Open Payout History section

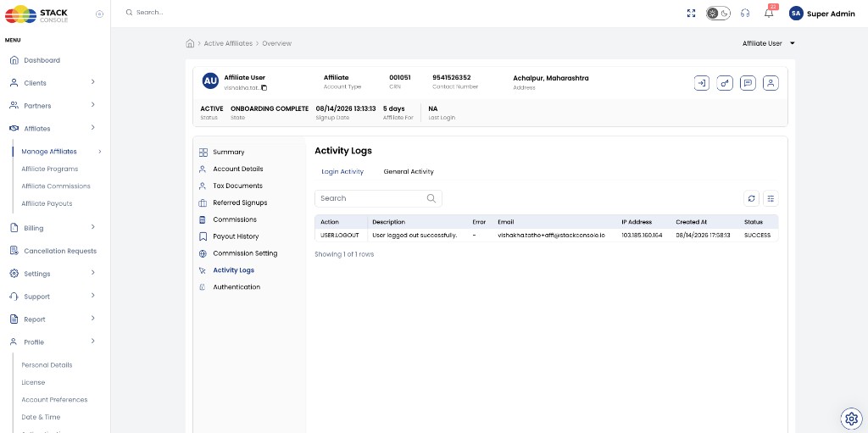tap(229, 236)
